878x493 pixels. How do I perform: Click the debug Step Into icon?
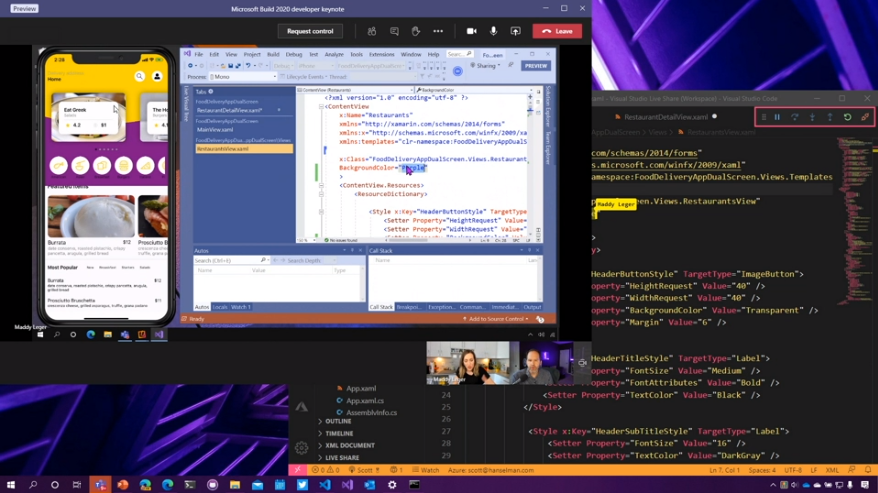[x=811, y=117]
